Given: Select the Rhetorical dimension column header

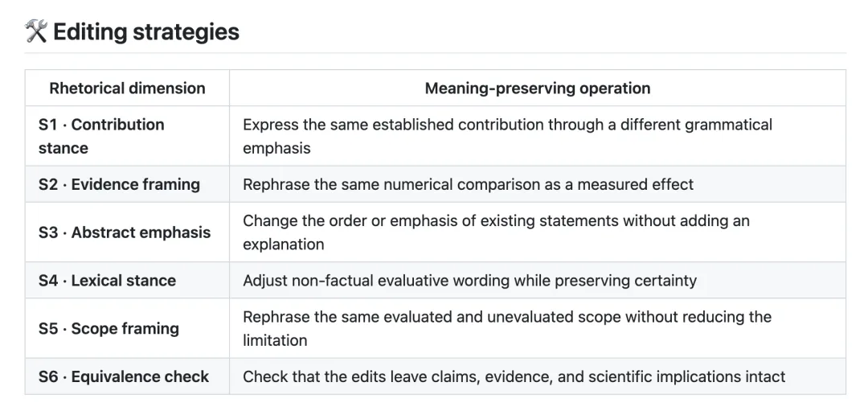Looking at the screenshot, I should pyautogui.click(x=127, y=88).
